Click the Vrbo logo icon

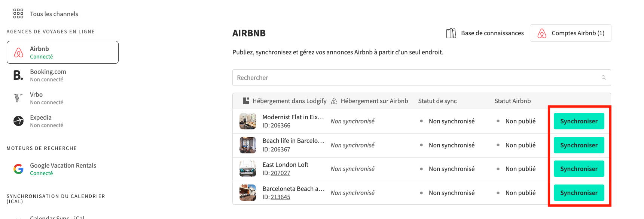point(18,98)
